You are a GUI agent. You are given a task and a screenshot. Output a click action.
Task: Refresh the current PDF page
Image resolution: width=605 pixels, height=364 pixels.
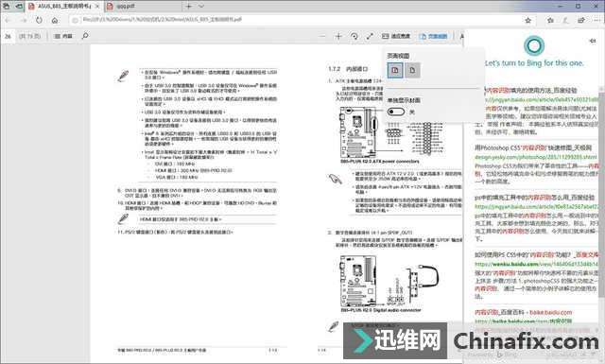[x=39, y=20]
